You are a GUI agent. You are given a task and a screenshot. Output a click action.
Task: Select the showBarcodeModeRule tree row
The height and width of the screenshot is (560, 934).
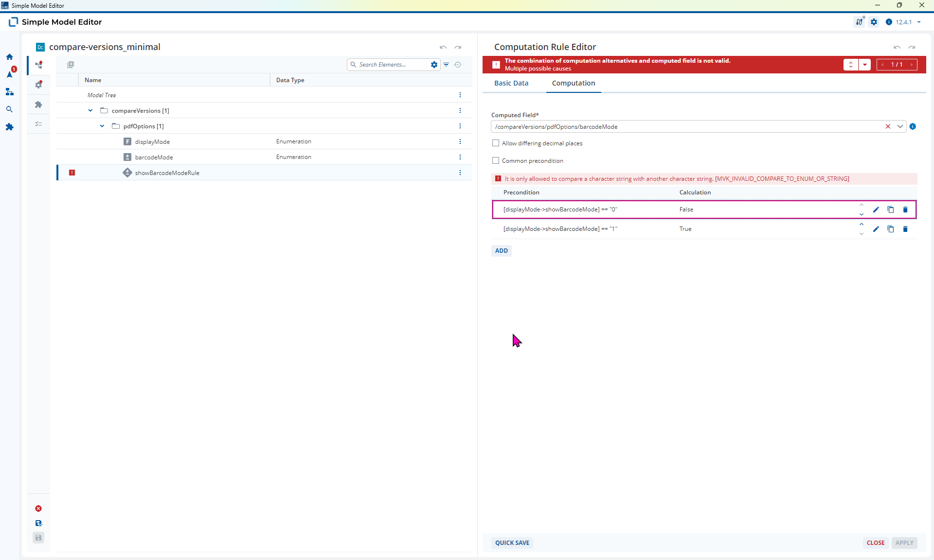pos(264,173)
